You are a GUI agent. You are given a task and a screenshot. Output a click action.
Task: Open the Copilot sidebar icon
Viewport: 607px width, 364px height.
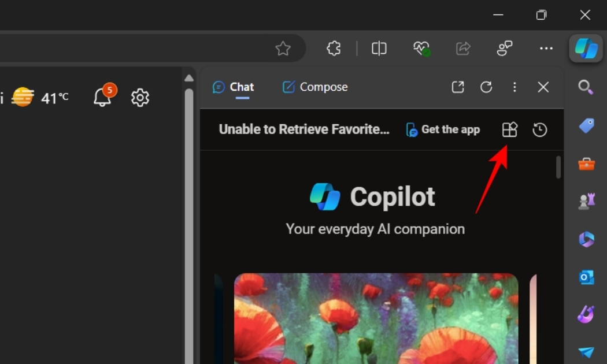click(x=585, y=49)
